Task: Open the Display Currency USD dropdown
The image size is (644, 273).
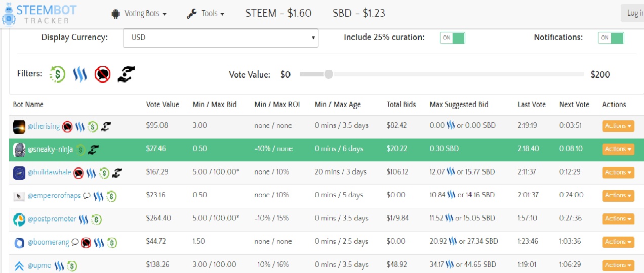Action: click(221, 38)
